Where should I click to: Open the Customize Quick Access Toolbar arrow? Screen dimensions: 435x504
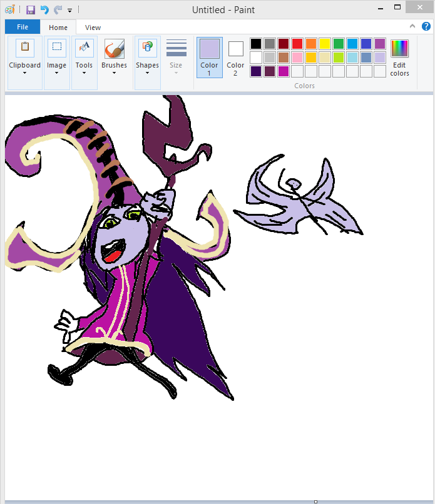pyautogui.click(x=69, y=11)
